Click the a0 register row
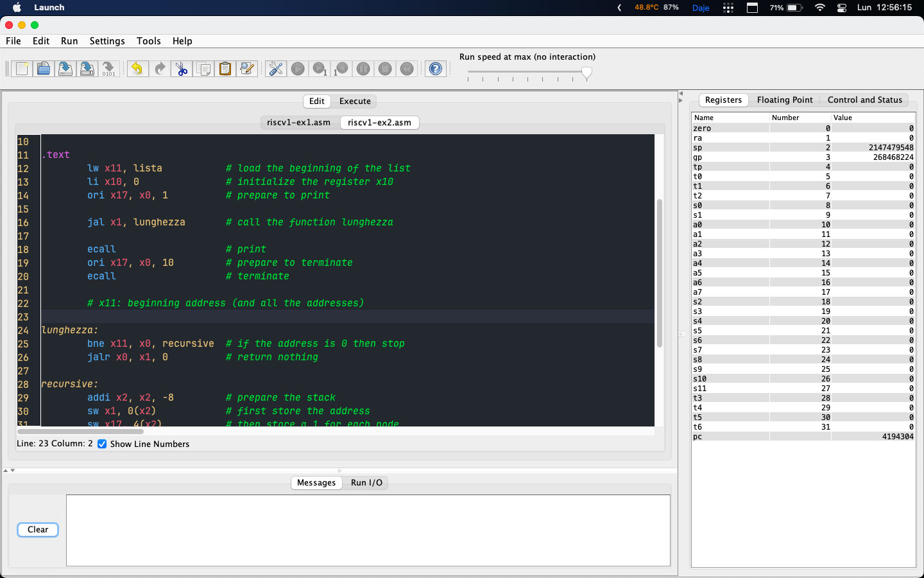Screen dimensions: 924x578 [x=803, y=225]
